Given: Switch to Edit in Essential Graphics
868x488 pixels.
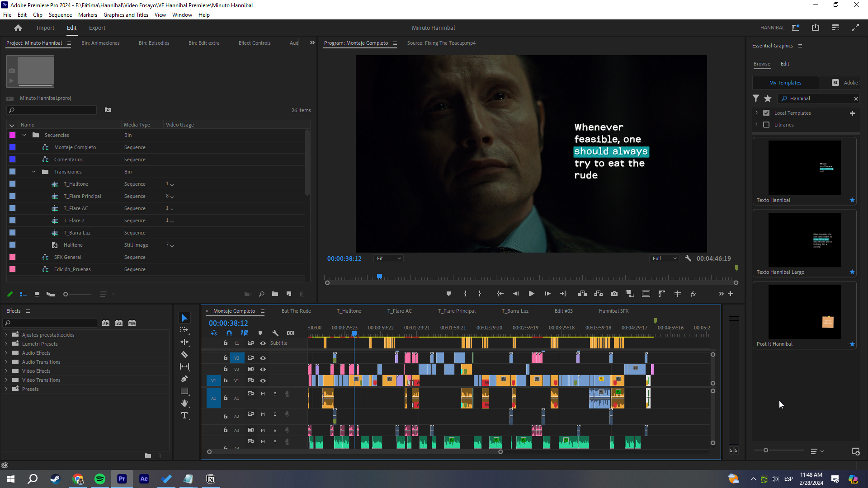Looking at the screenshot, I should [785, 64].
